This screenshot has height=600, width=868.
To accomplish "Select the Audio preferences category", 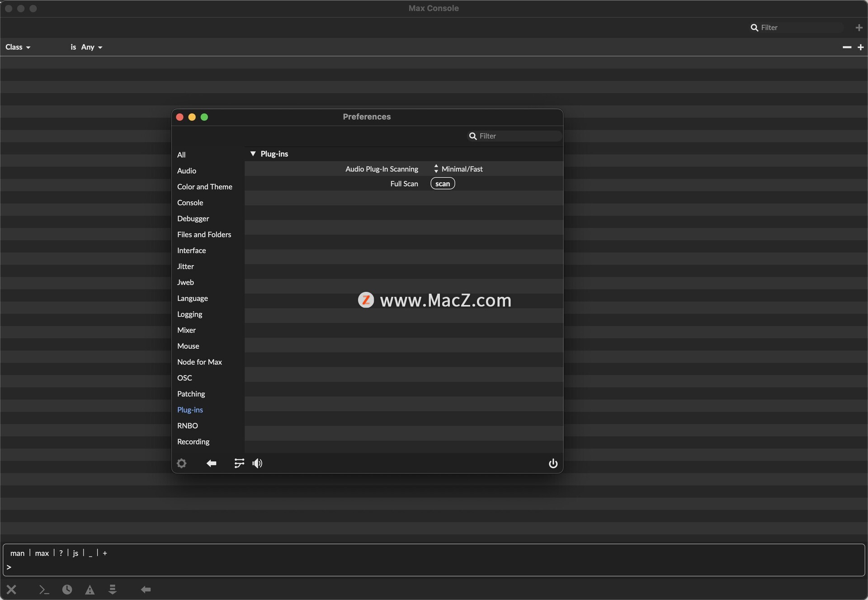I will (187, 171).
